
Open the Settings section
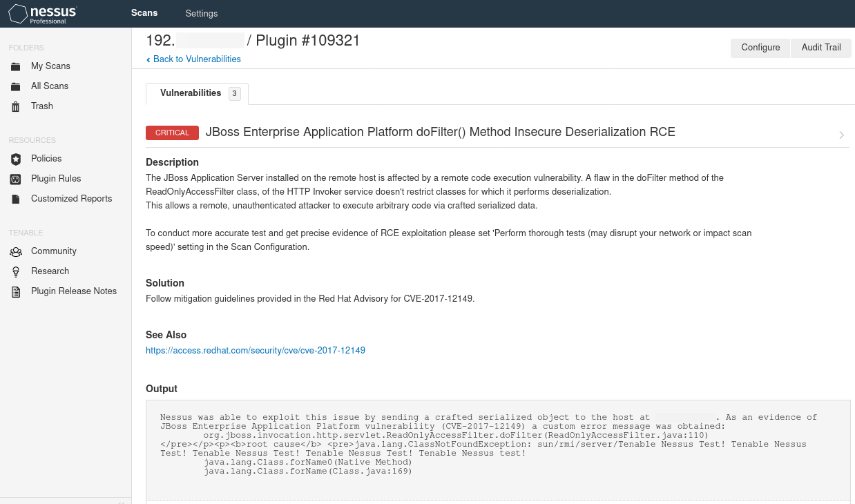(x=201, y=13)
